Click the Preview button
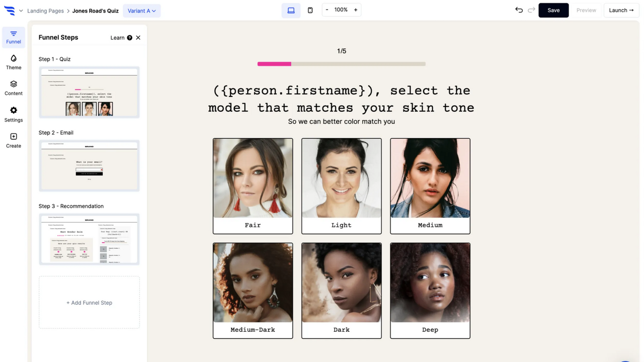 pyautogui.click(x=586, y=10)
